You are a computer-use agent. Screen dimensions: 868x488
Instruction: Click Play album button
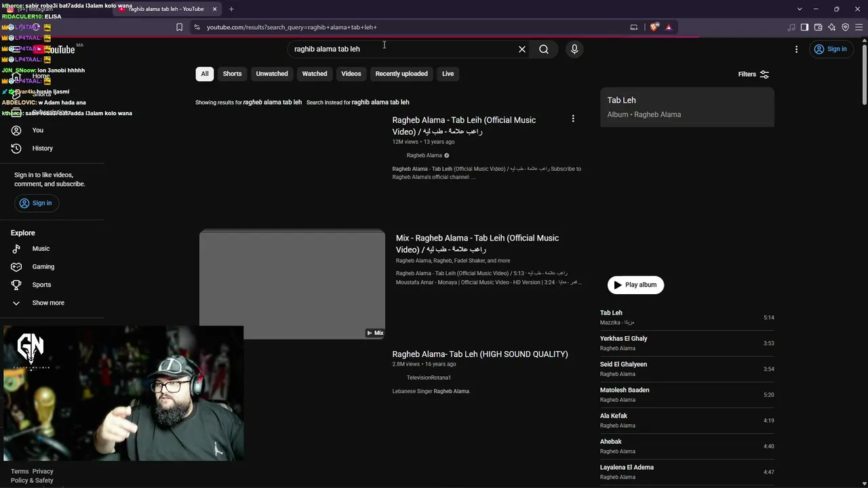tap(635, 285)
